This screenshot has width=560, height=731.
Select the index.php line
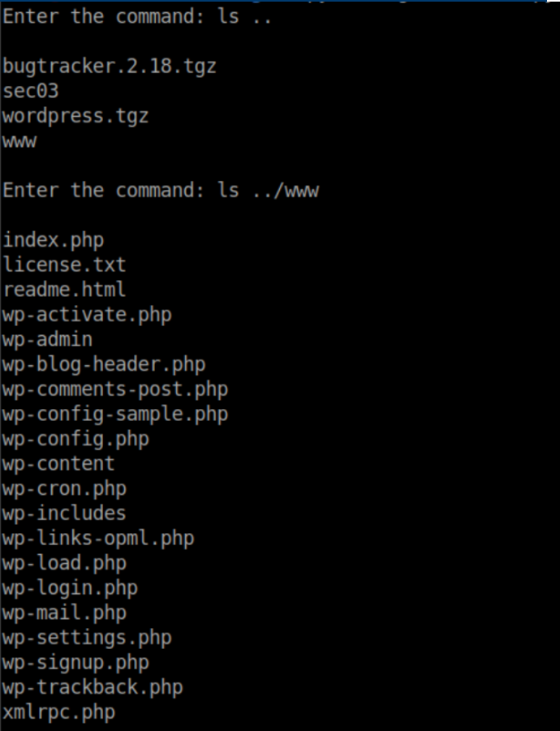pyautogui.click(x=54, y=240)
